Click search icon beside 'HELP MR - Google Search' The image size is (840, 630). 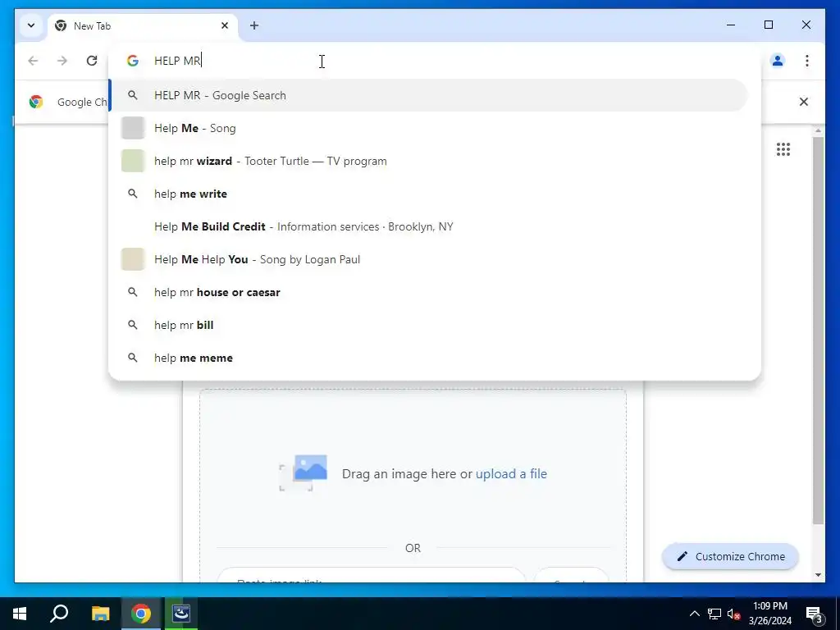pyautogui.click(x=133, y=95)
